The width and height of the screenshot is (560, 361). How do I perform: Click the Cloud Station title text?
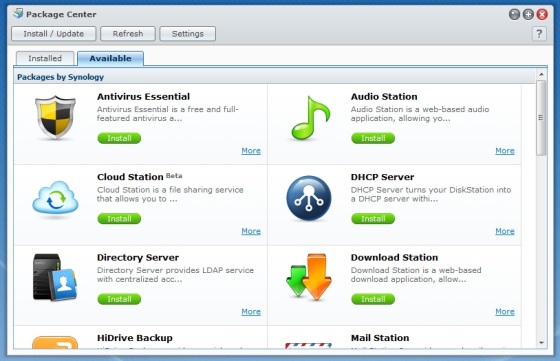130,177
